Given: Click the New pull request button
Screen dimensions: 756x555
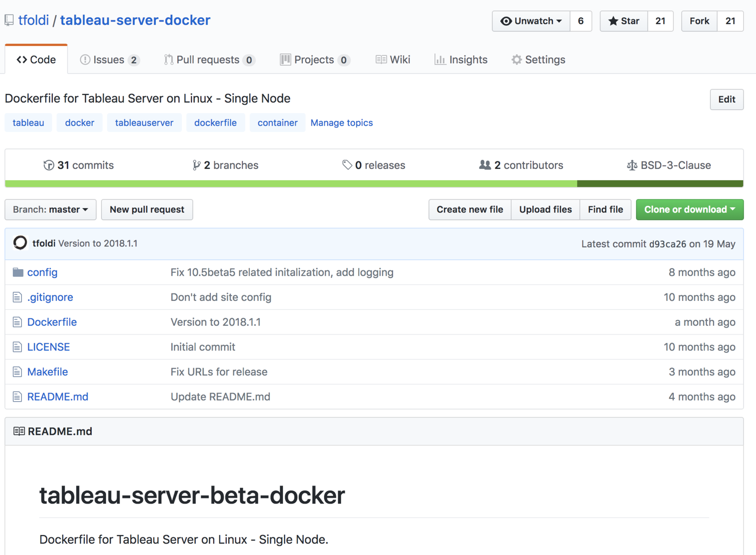Looking at the screenshot, I should click(147, 210).
